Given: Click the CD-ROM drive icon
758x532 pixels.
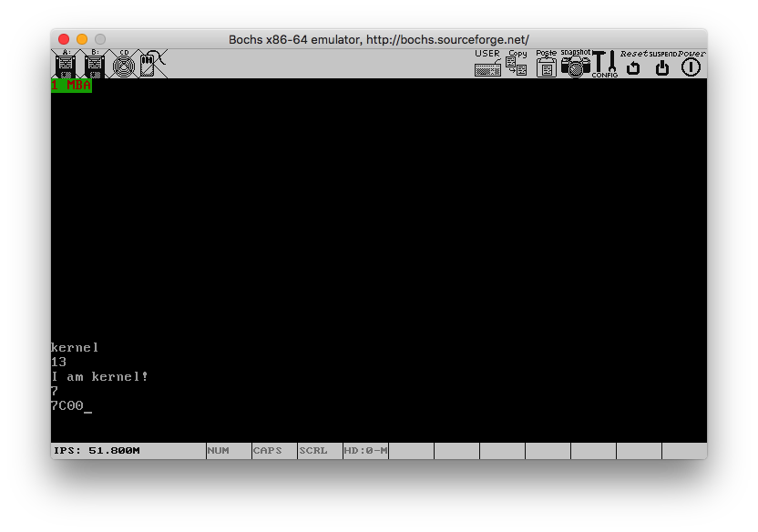Looking at the screenshot, I should pyautogui.click(x=124, y=64).
